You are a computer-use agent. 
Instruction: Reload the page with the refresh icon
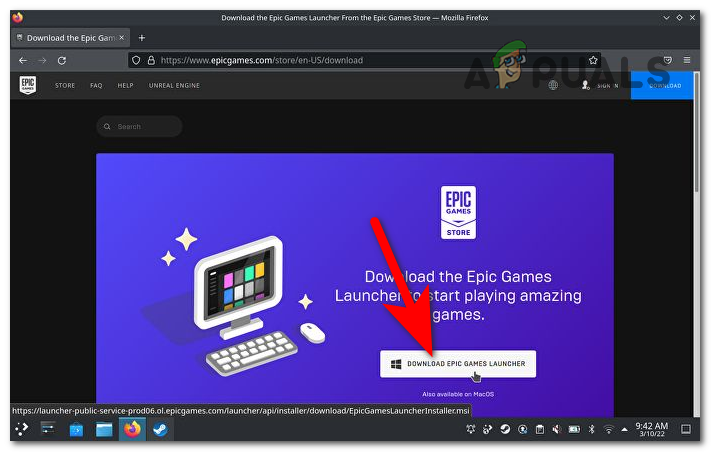coord(62,60)
